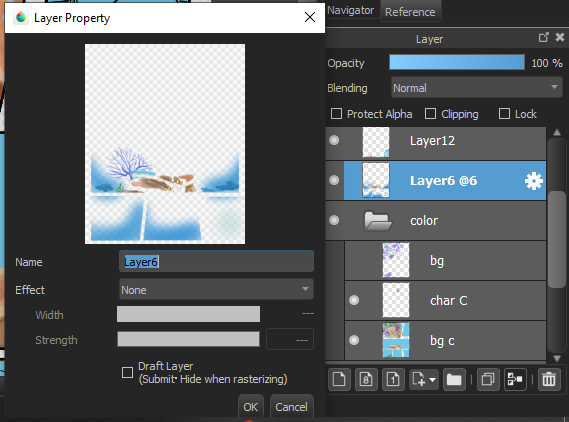Create a new layer folder
Image resolution: width=569 pixels, height=422 pixels.
[x=454, y=380]
